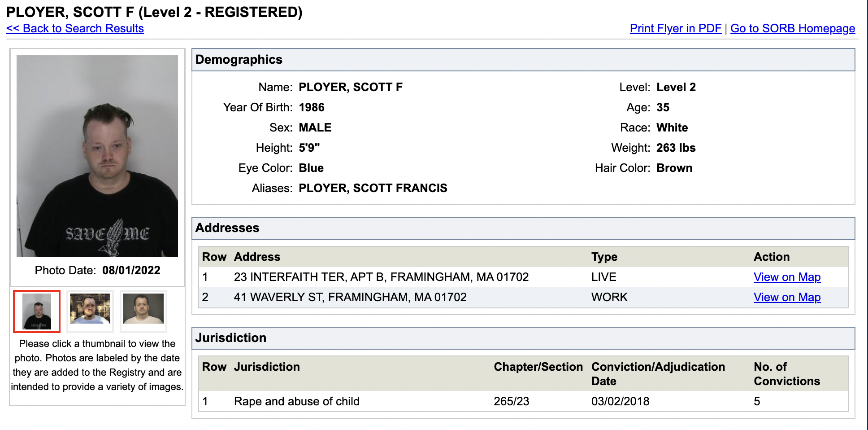Click the Type column header
868x430 pixels.
point(604,257)
